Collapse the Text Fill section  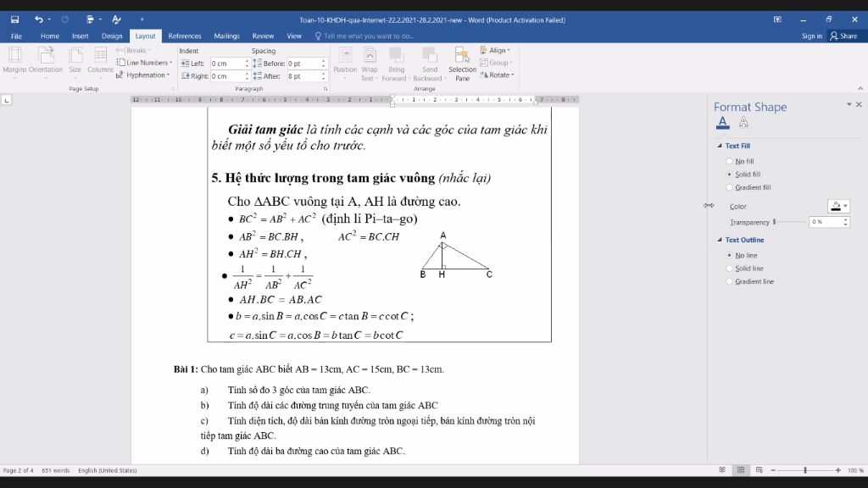(720, 146)
